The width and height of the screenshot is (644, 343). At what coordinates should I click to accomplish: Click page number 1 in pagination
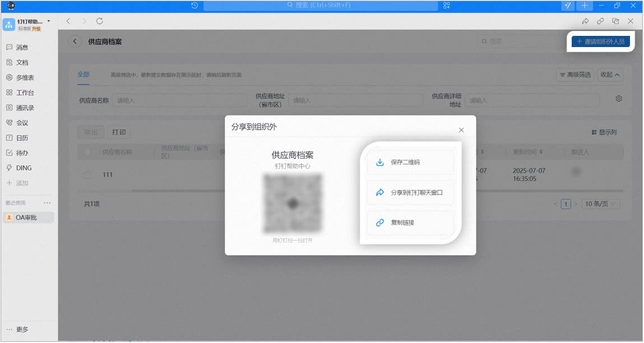(x=566, y=204)
